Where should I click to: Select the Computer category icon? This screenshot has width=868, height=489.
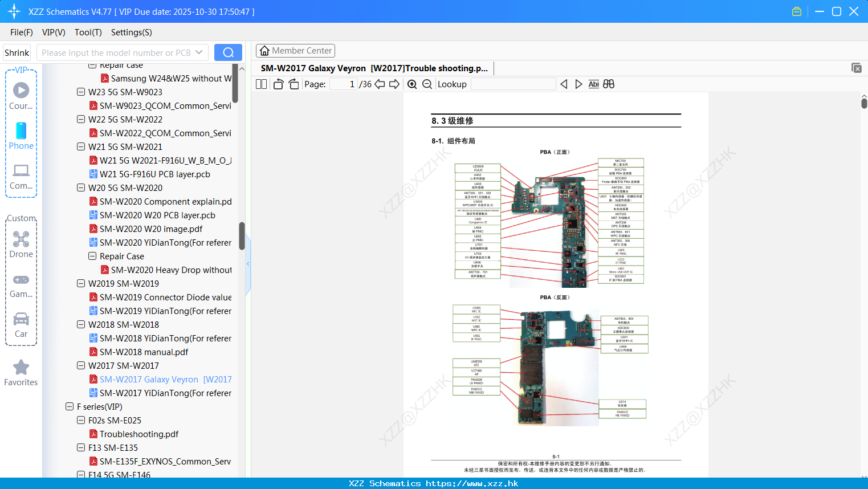point(21,176)
